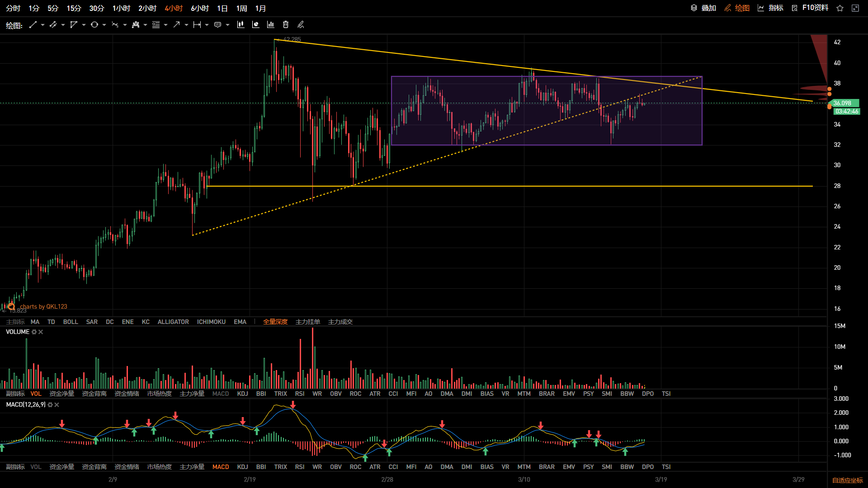Screen dimensions: 868x488
Task: Select the KDJ sub-indicator in volume panel
Action: click(x=242, y=394)
